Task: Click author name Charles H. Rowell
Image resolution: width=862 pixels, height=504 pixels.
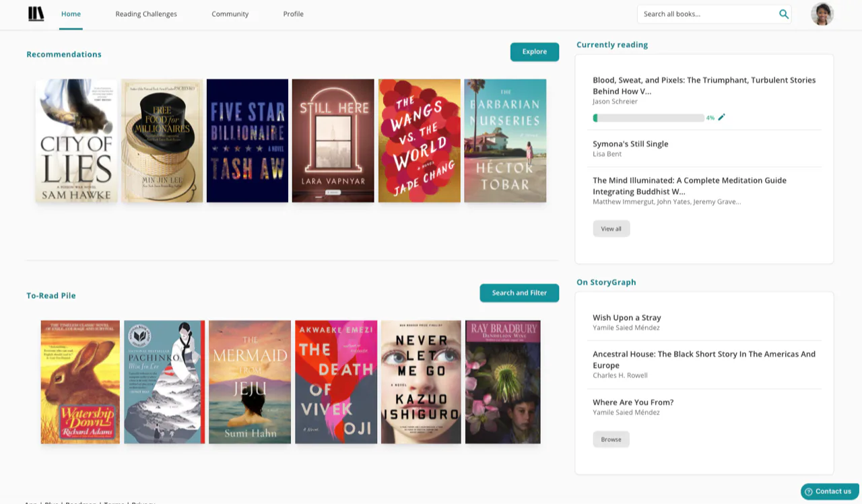Action: pyautogui.click(x=620, y=375)
